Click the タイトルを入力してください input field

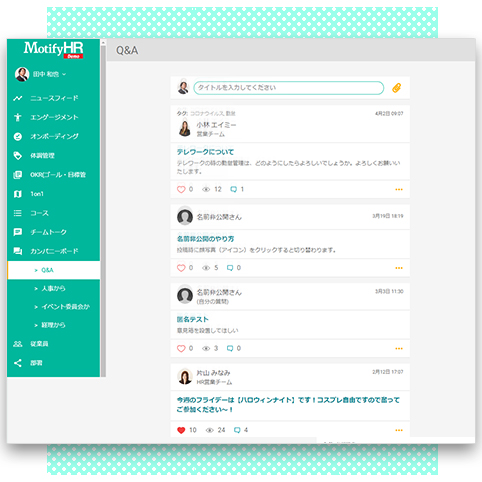289,88
